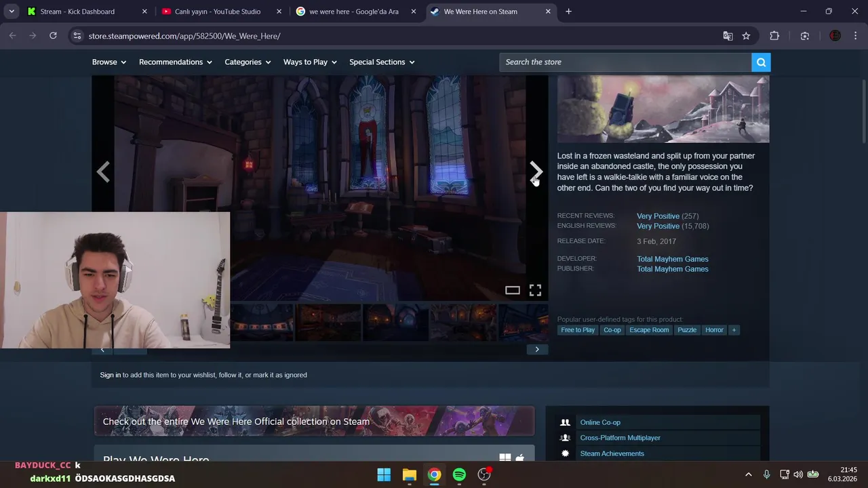868x488 pixels.
Task: Close the YouTube Studio tab
Action: click(279, 12)
